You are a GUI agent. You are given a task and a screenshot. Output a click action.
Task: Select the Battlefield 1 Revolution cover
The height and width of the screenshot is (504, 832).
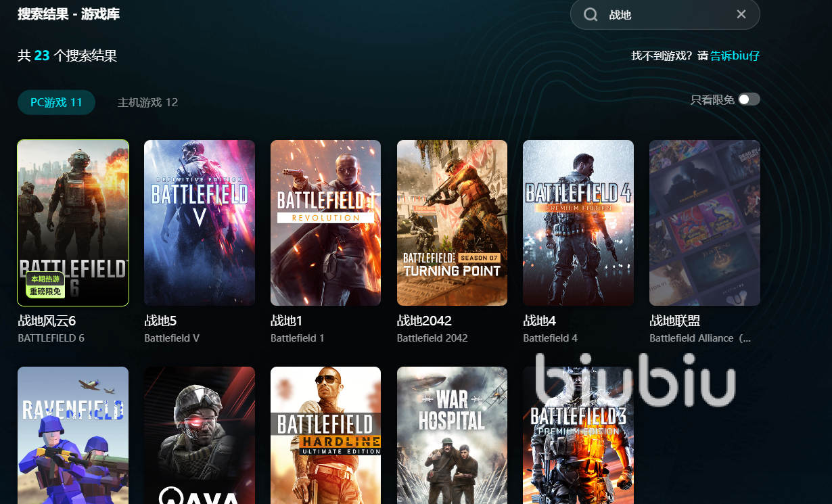(x=325, y=223)
